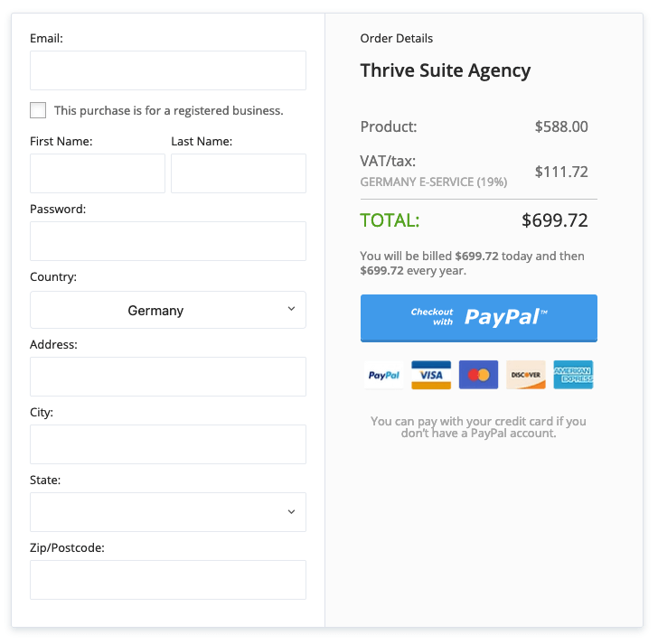This screenshot has width=658, height=644.
Task: Click the Thrive Suite Agency heading
Action: pyautogui.click(x=445, y=70)
